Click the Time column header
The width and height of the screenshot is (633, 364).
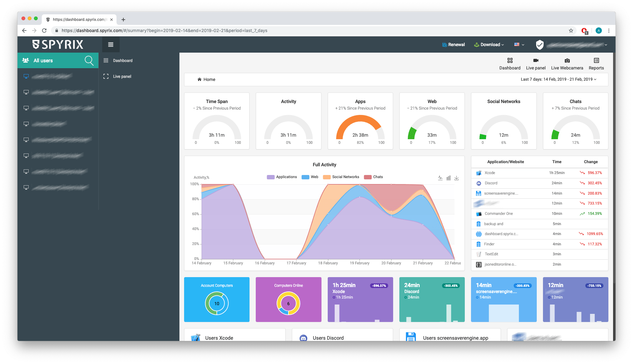pos(557,162)
